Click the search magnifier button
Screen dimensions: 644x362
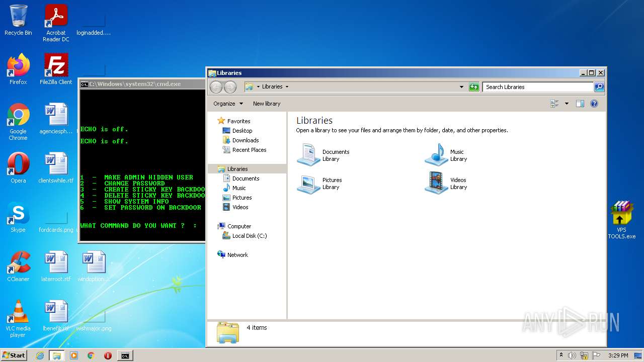coord(599,87)
